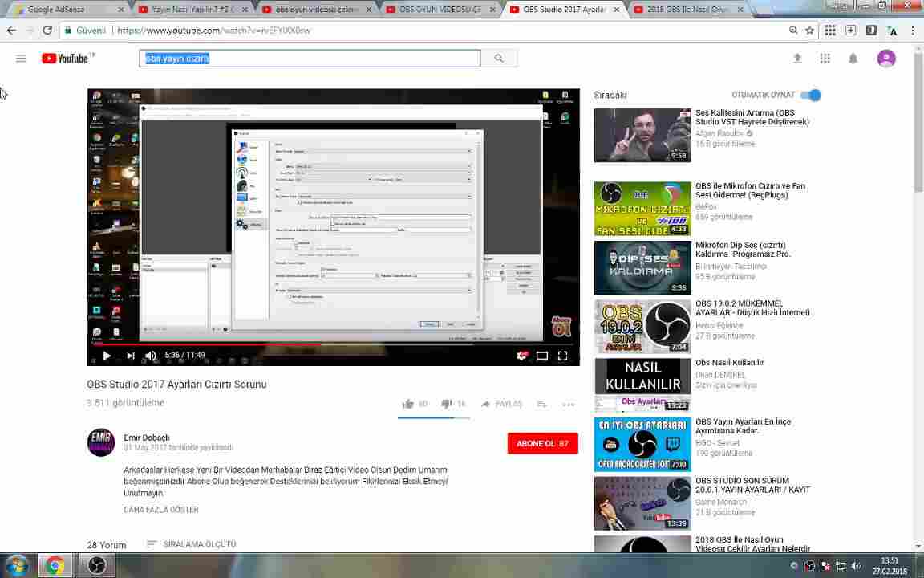Open the Chrome three-dot menu
The height and width of the screenshot is (578, 924).
(913, 30)
